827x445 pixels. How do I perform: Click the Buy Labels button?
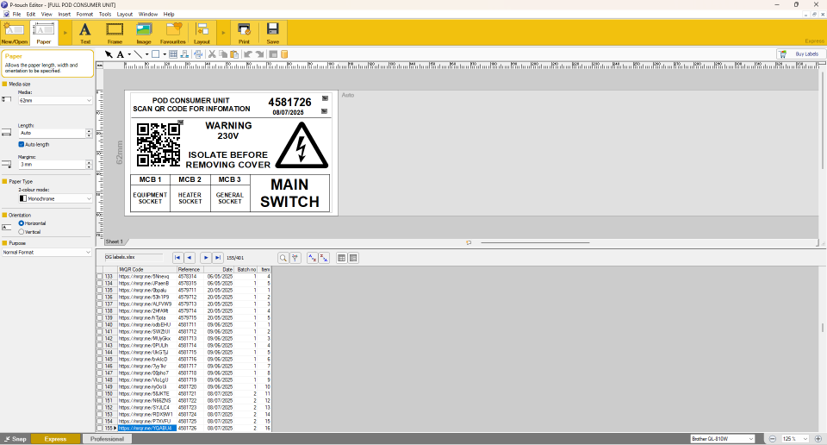(x=801, y=54)
